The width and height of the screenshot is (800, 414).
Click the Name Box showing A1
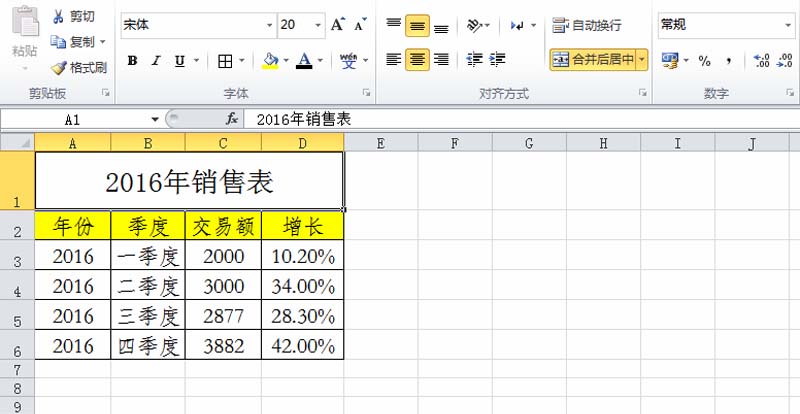(x=74, y=119)
